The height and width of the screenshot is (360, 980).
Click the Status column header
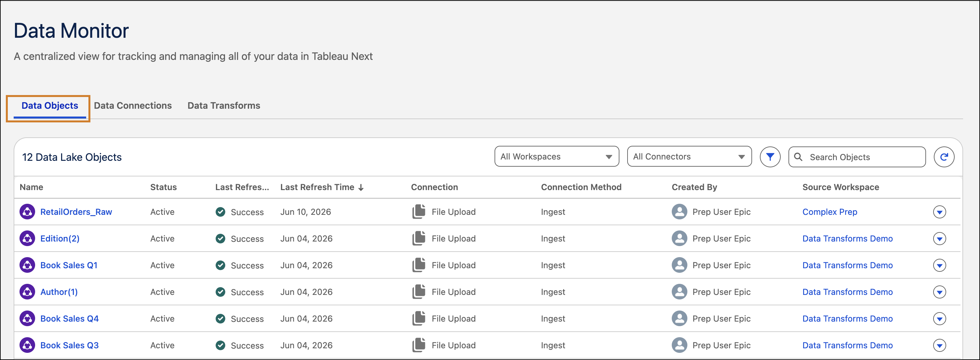point(163,187)
